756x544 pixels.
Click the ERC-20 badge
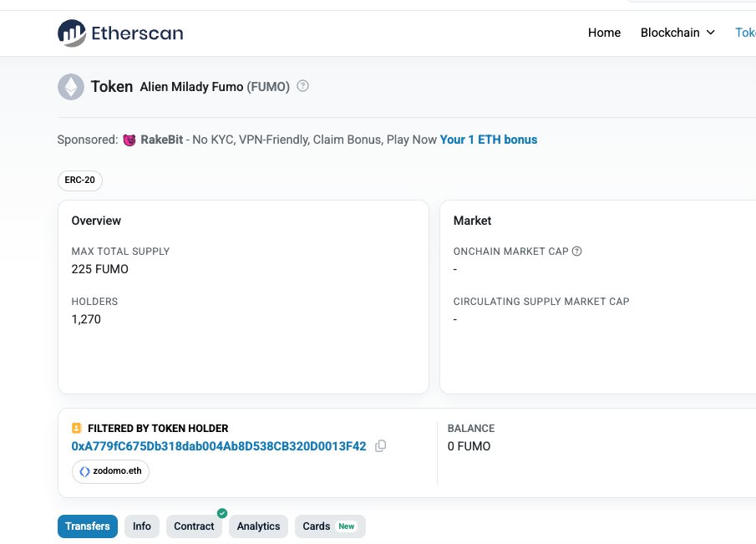80,180
